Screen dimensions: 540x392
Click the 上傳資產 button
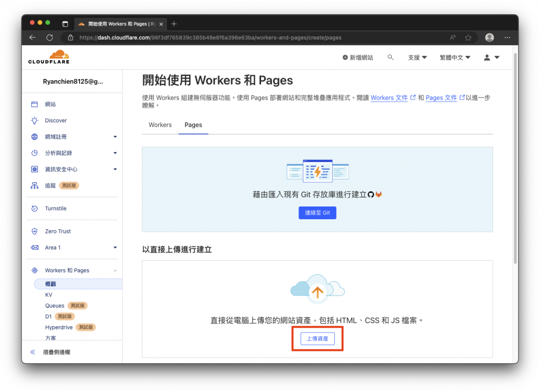coord(317,339)
